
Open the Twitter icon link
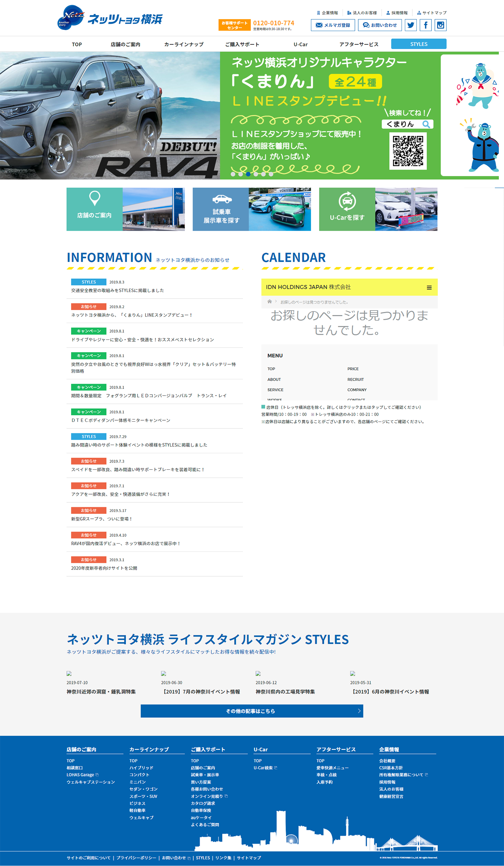pyautogui.click(x=411, y=25)
